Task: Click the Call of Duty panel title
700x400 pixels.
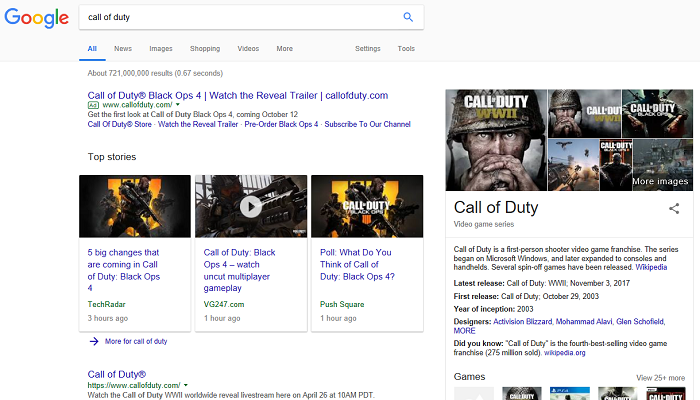Action: tap(496, 208)
